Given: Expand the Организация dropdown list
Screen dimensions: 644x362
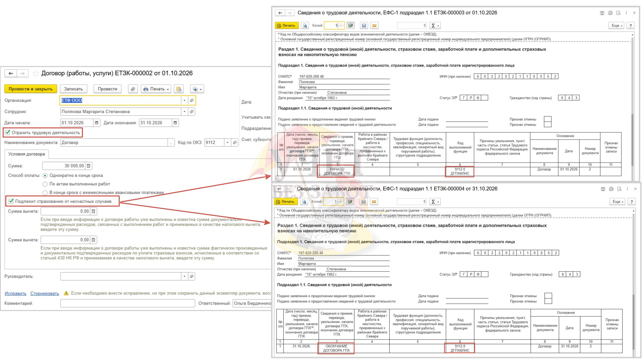Looking at the screenshot, I should (x=184, y=100).
